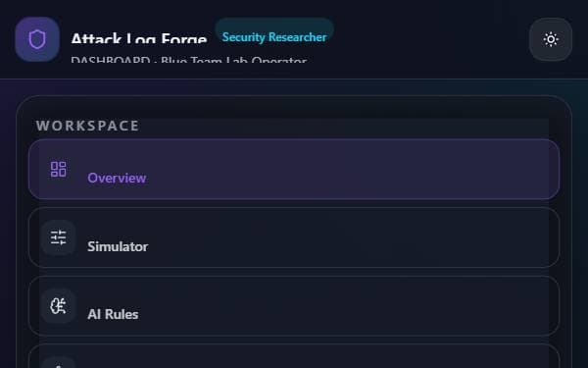Viewport: 588px width, 368px height.
Task: Click the Simulator sliders icon
Action: tap(59, 237)
